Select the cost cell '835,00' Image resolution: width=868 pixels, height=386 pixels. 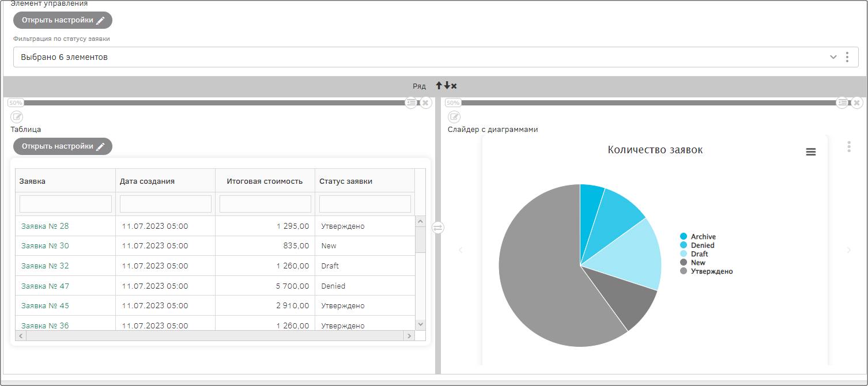click(265, 246)
